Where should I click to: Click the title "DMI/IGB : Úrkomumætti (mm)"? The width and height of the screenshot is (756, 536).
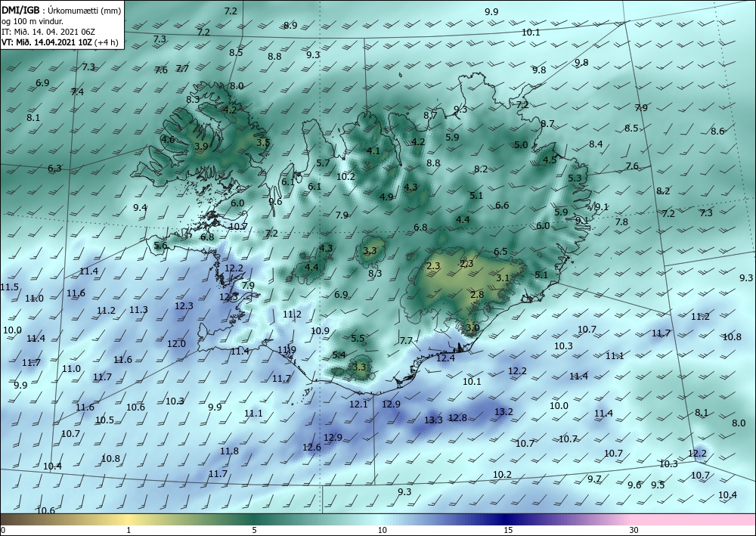(x=61, y=10)
